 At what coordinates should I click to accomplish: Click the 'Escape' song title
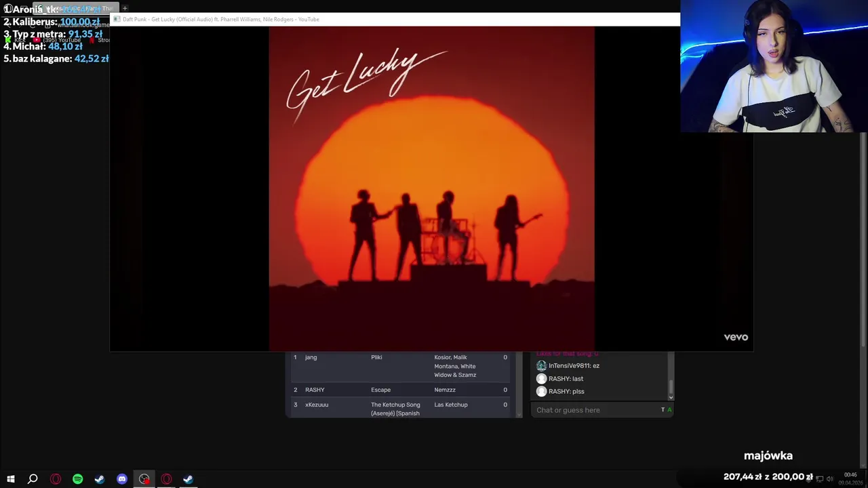tap(380, 390)
